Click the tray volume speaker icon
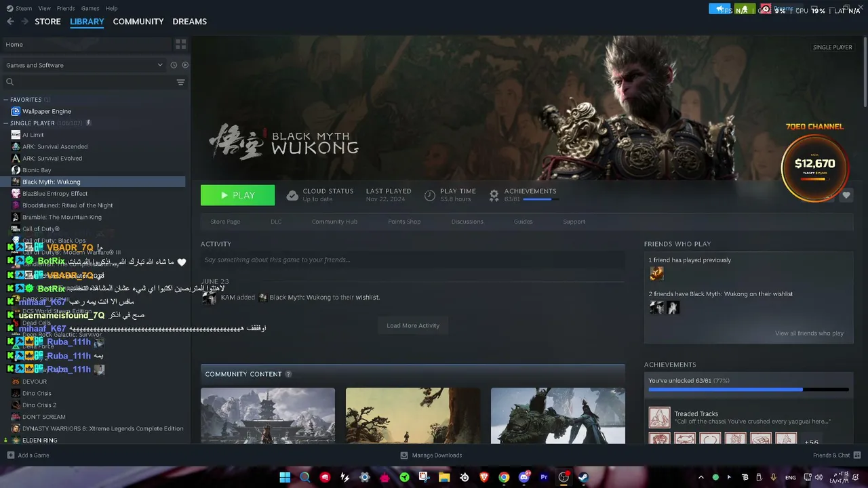The height and width of the screenshot is (488, 868). click(x=819, y=477)
